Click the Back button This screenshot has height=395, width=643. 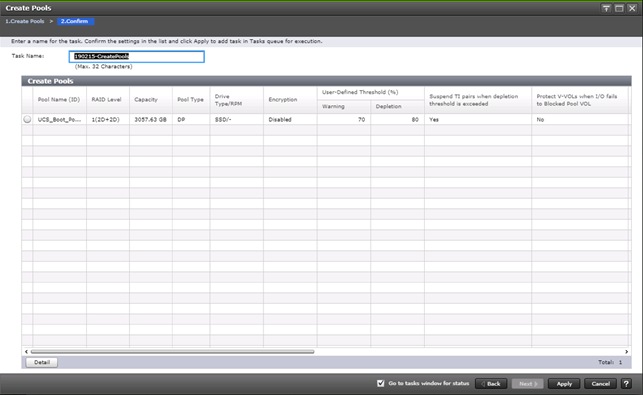click(x=491, y=384)
